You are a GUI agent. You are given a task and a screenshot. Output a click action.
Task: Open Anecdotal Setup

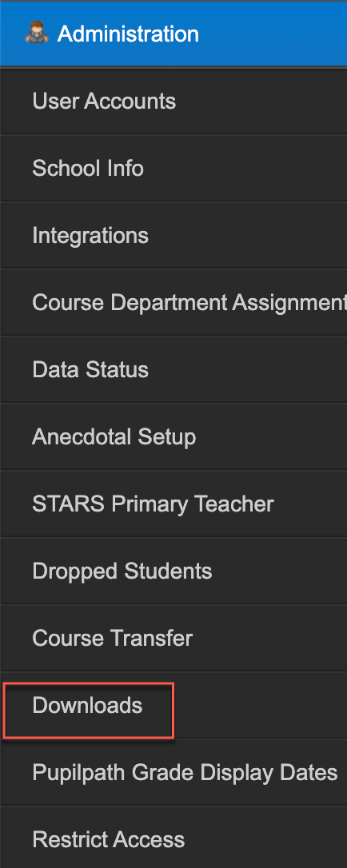click(173, 436)
